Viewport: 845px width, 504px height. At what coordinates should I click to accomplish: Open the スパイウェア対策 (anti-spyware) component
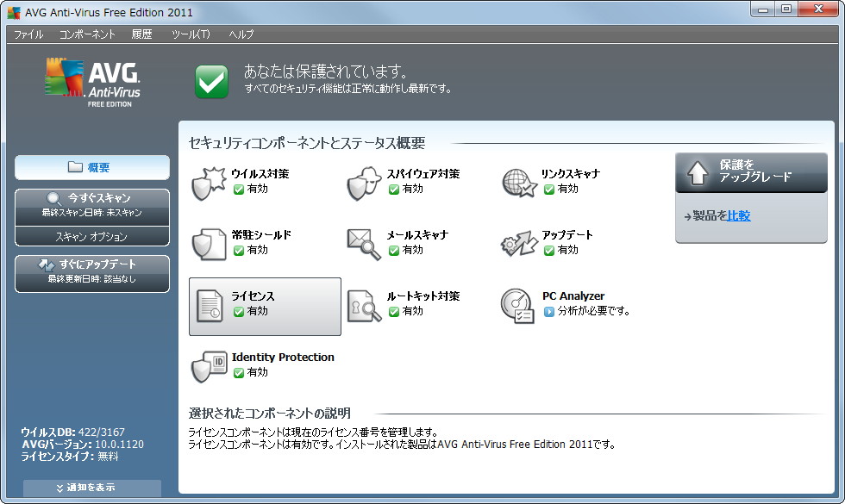pos(379,179)
